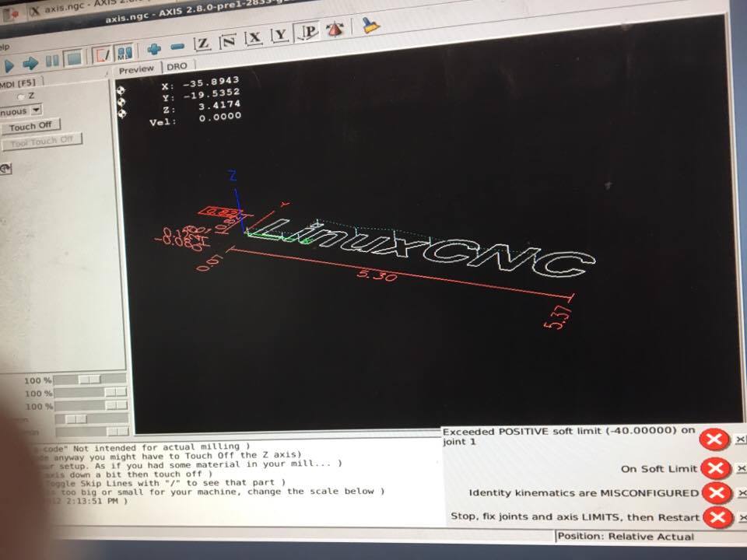Step to the next G-code line
The height and width of the screenshot is (560, 747).
tap(30, 63)
